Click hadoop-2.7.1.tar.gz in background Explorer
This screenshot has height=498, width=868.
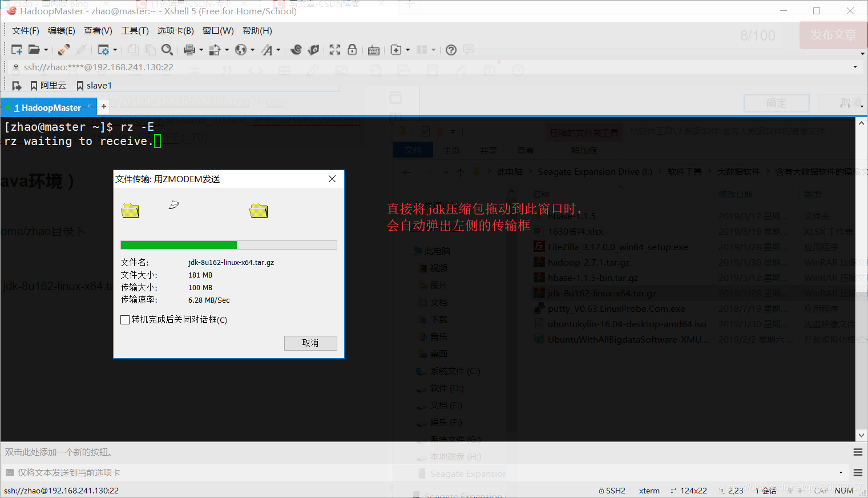click(588, 262)
